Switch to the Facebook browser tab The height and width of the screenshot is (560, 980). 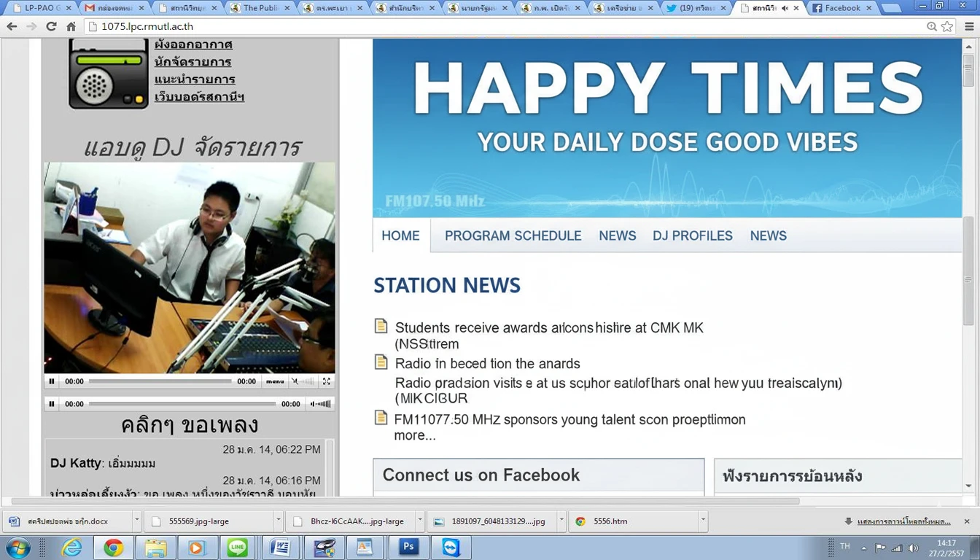[x=842, y=8]
